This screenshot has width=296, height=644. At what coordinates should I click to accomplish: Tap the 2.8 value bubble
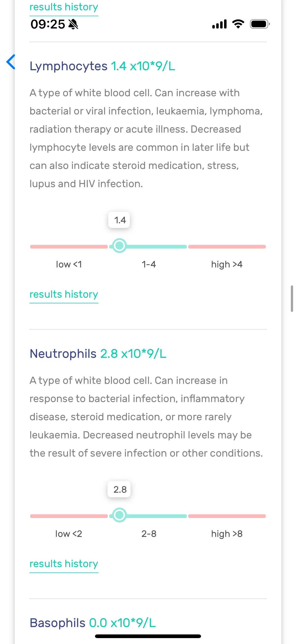pos(119,489)
